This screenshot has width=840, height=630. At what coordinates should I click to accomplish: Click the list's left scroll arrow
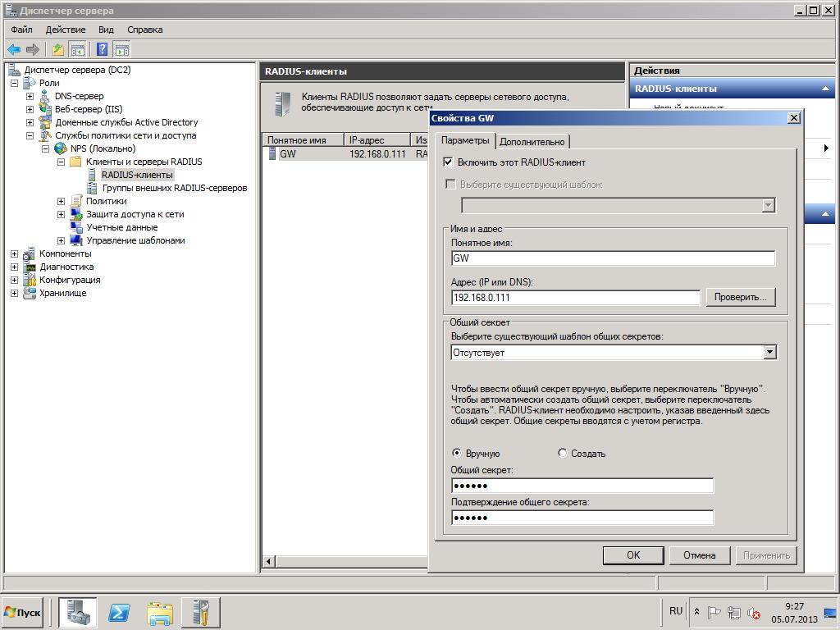pos(269,561)
